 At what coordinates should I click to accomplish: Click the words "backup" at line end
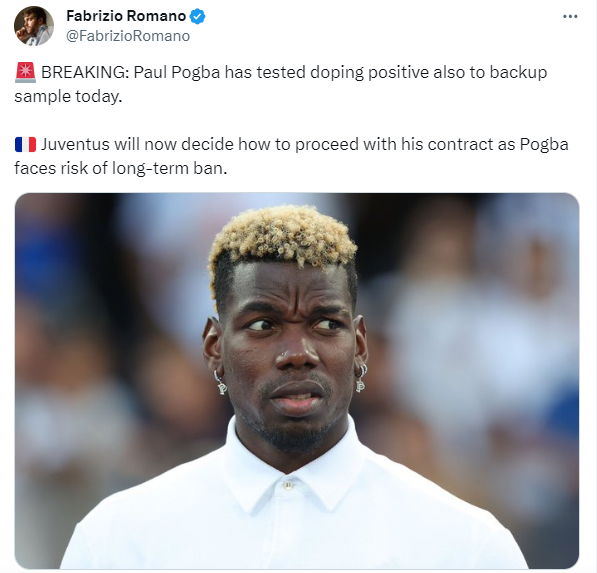coord(518,72)
